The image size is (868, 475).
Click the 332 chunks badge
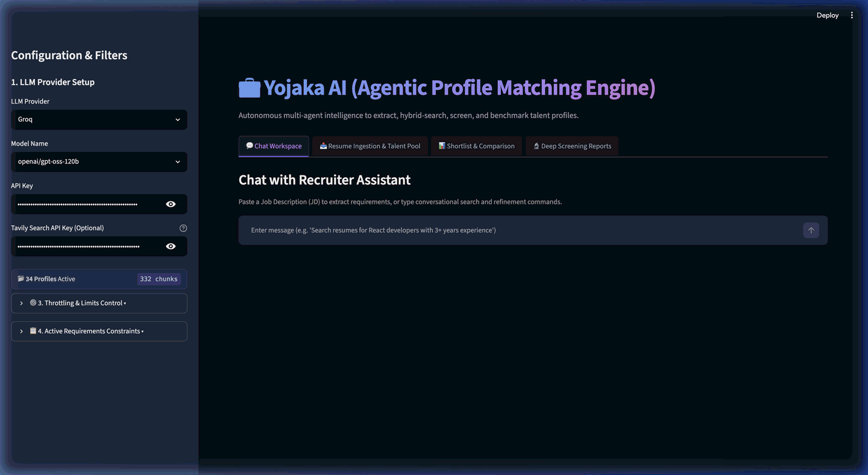click(x=159, y=279)
